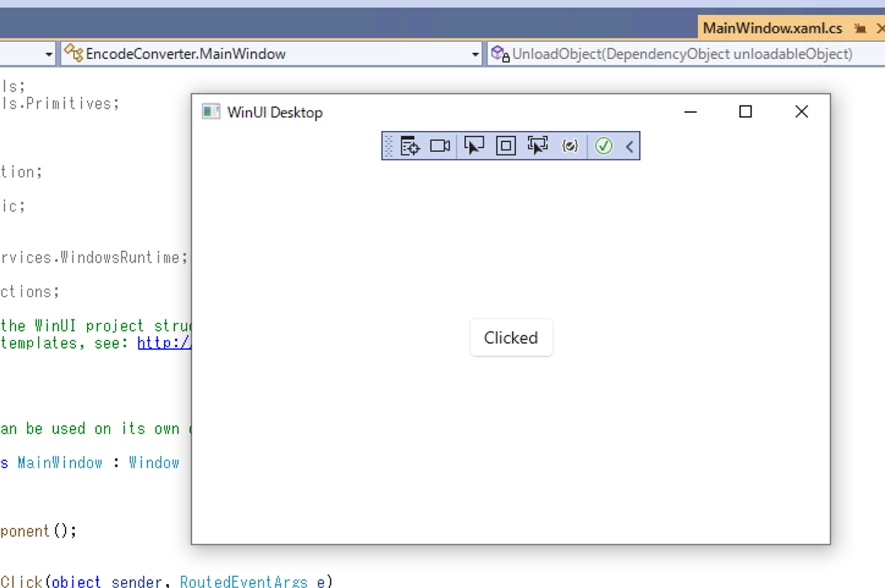885x588 pixels.
Task: Toggle Display Layout Adorners
Action: point(505,146)
